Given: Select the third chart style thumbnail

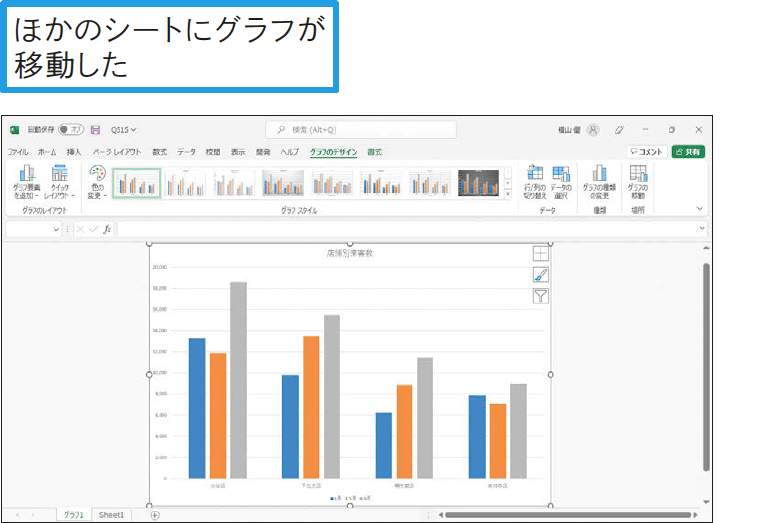Looking at the screenshot, I should click(234, 183).
